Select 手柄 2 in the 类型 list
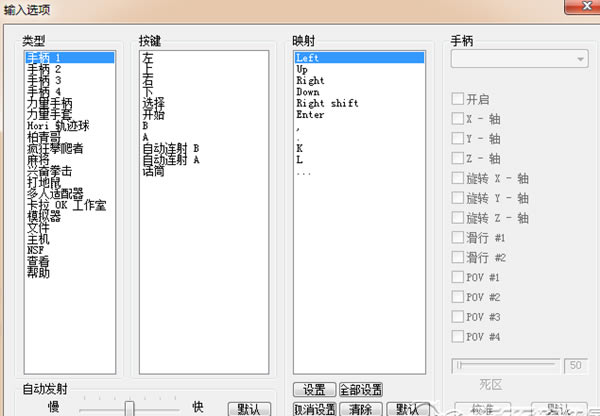Image resolution: width=600 pixels, height=416 pixels. point(45,69)
